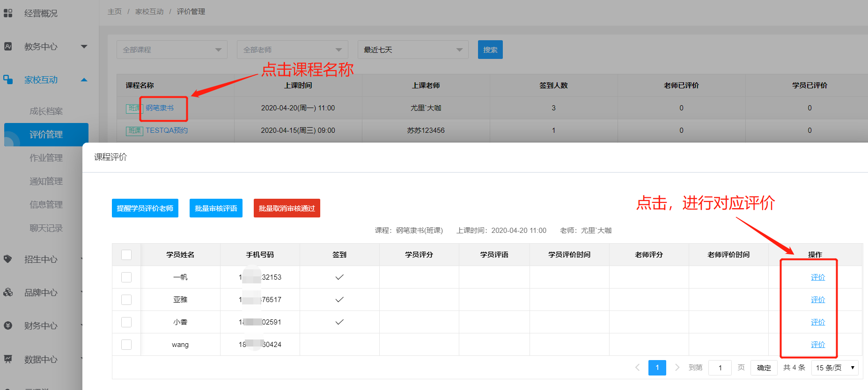Click the 数据中心 chart icon
Screen dimensions: 868x390
click(8, 359)
